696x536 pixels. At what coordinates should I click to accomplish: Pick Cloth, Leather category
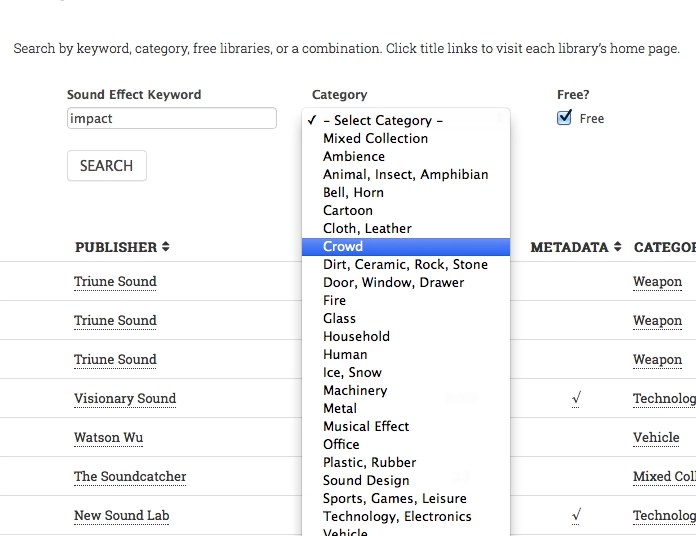pos(406,229)
